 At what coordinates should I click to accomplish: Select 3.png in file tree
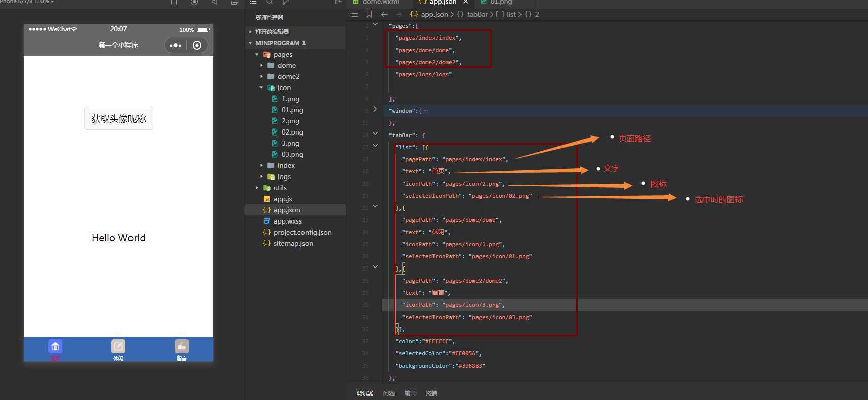[x=295, y=143]
